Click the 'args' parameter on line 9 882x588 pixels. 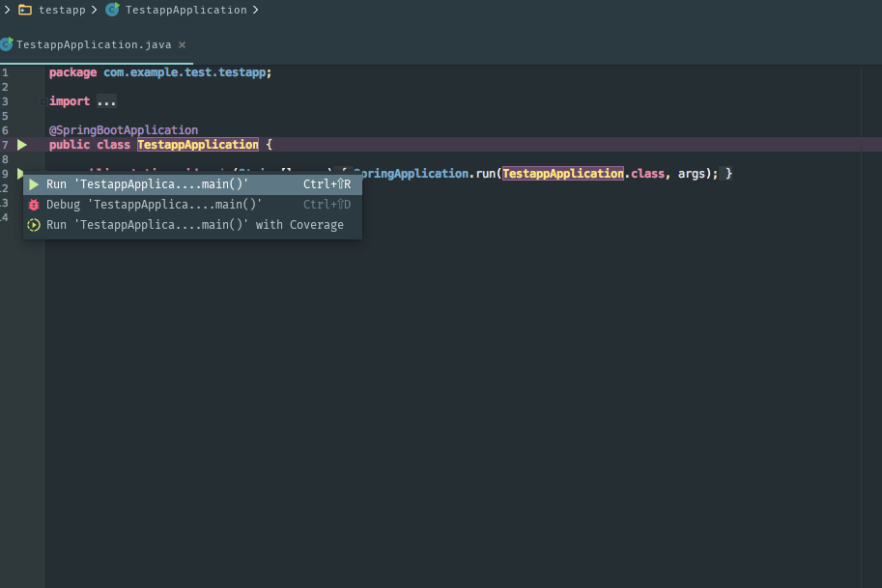click(x=692, y=174)
